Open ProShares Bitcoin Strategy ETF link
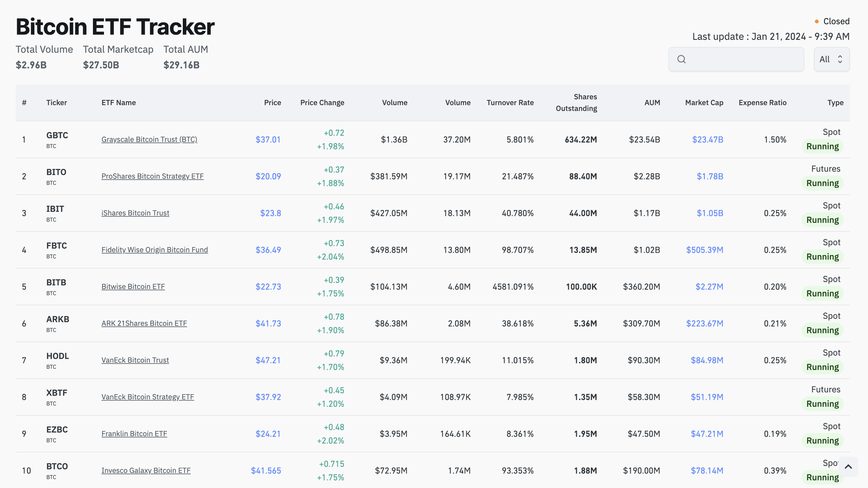Screen dimensions: 868x488 coord(152,176)
